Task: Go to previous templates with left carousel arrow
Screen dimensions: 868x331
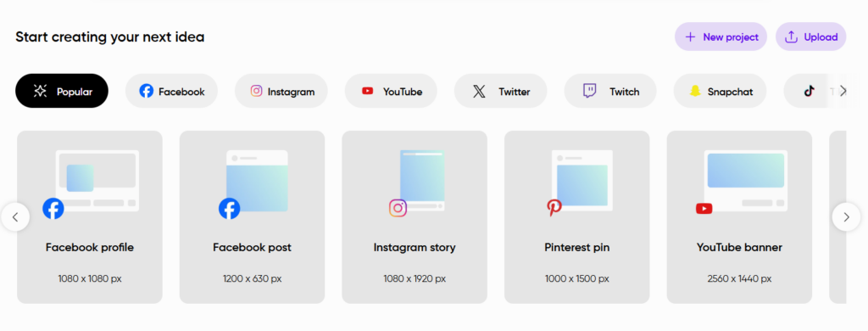Action: [15, 216]
